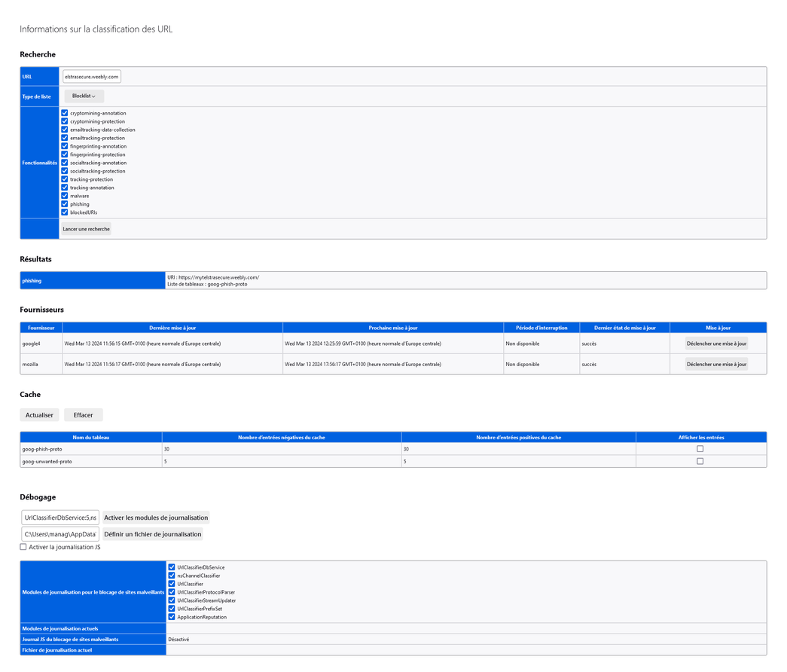
Task: Trigger update for google4 provider
Action: pyautogui.click(x=716, y=344)
